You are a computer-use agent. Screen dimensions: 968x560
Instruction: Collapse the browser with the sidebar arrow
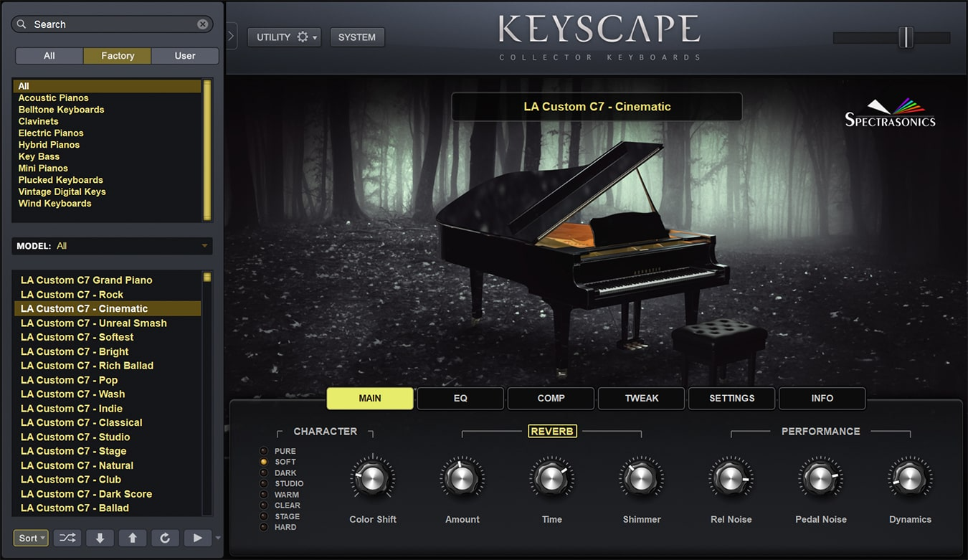coord(232,37)
